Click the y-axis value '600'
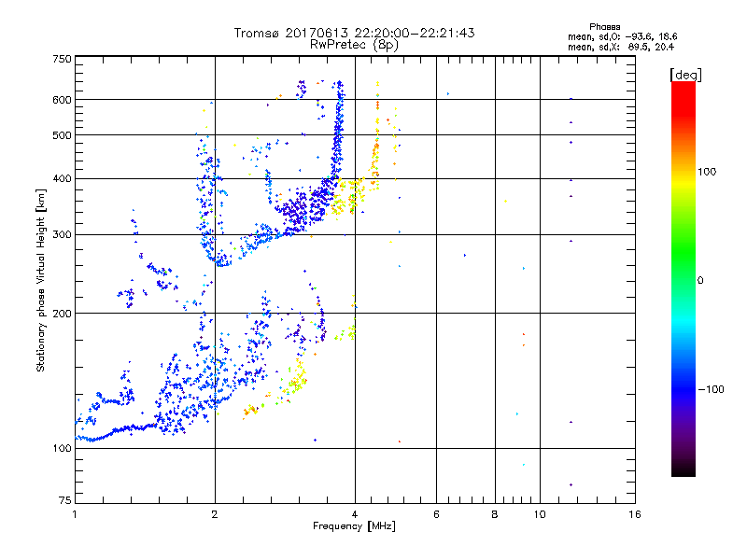Screen dimensions: 747x560 (x=62, y=100)
